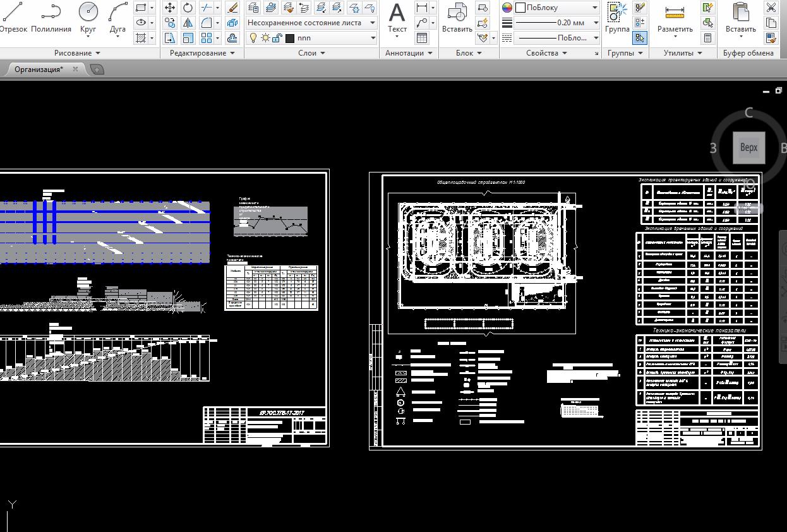Select the Круг (Circle) tool
The width and height of the screenshot is (787, 532).
(x=88, y=18)
